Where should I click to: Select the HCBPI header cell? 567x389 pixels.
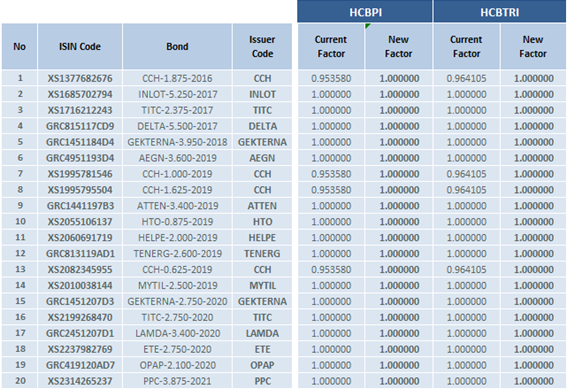(365, 12)
